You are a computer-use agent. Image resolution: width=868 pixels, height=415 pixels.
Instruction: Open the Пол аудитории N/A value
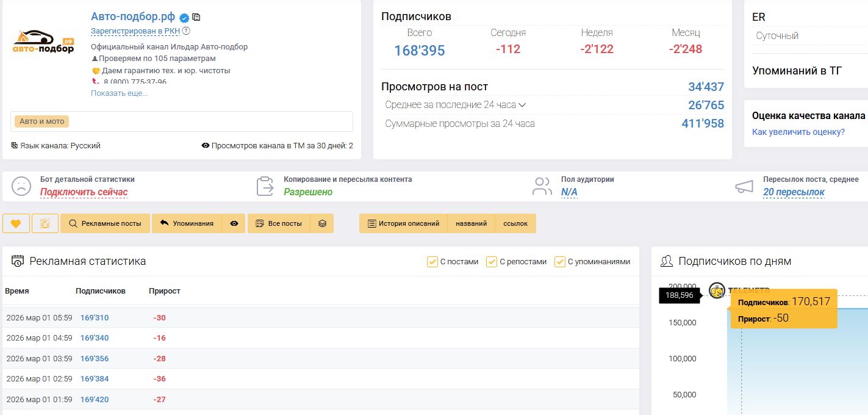[x=569, y=192]
